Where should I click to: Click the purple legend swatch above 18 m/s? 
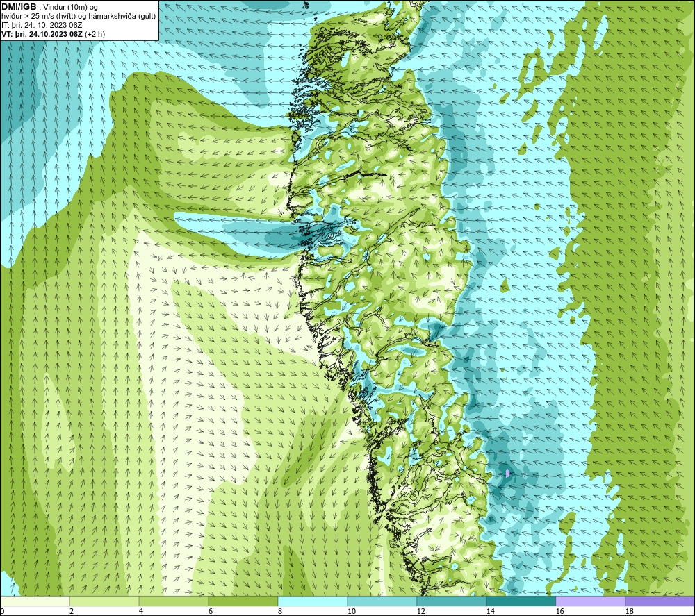click(660, 601)
